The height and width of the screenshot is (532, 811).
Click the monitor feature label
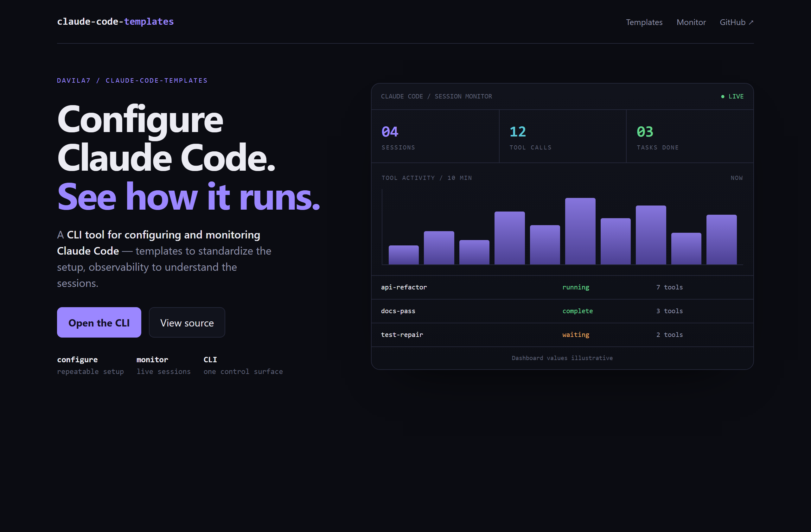pos(152,360)
